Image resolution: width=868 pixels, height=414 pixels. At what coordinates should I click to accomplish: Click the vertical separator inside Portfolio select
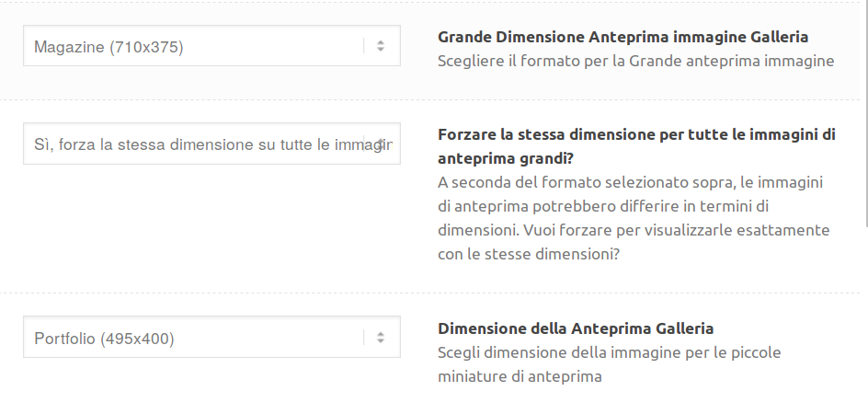pyautogui.click(x=364, y=337)
